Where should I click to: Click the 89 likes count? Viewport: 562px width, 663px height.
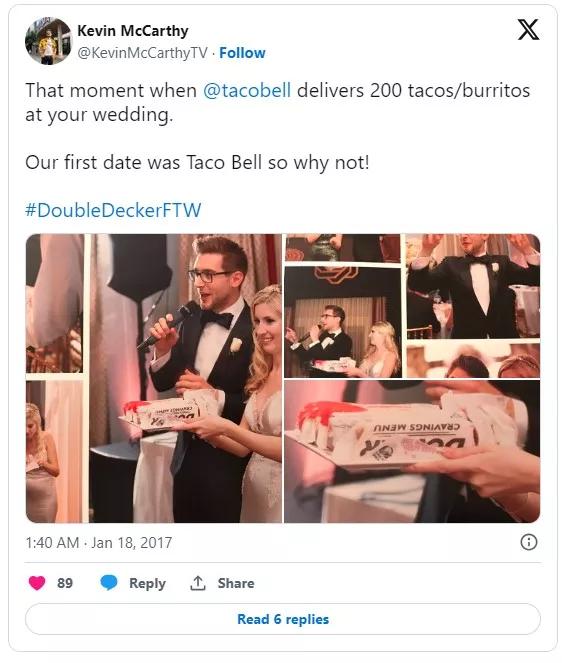click(x=65, y=583)
